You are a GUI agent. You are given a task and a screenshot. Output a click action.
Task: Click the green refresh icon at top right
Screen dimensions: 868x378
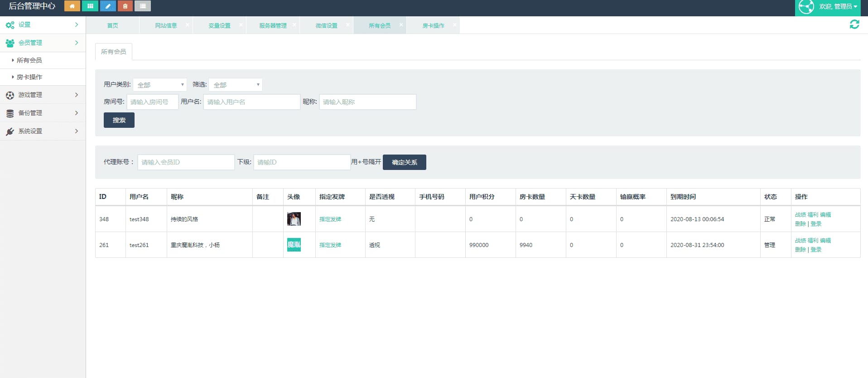click(854, 24)
